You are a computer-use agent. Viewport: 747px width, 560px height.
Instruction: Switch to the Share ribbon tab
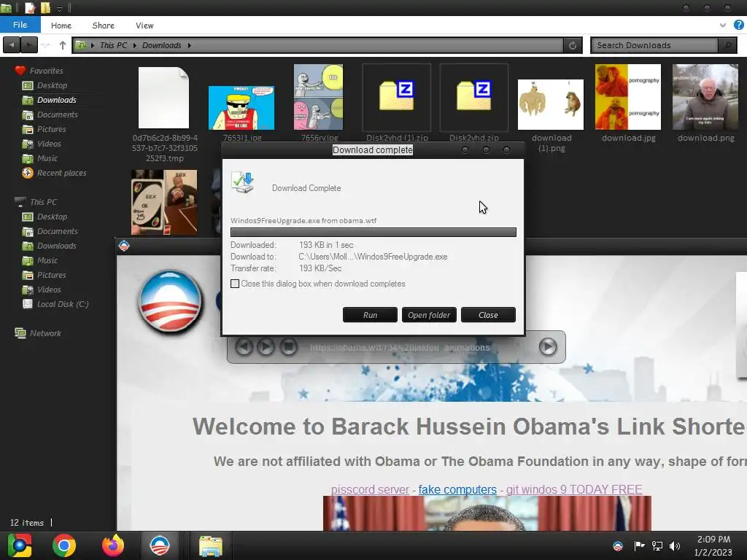(103, 26)
